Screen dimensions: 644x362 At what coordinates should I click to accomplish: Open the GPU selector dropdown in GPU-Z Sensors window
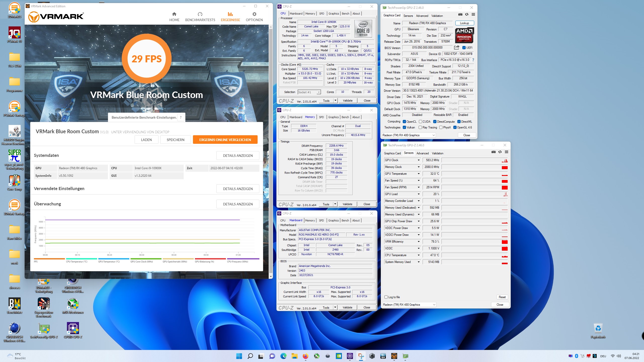point(409,305)
